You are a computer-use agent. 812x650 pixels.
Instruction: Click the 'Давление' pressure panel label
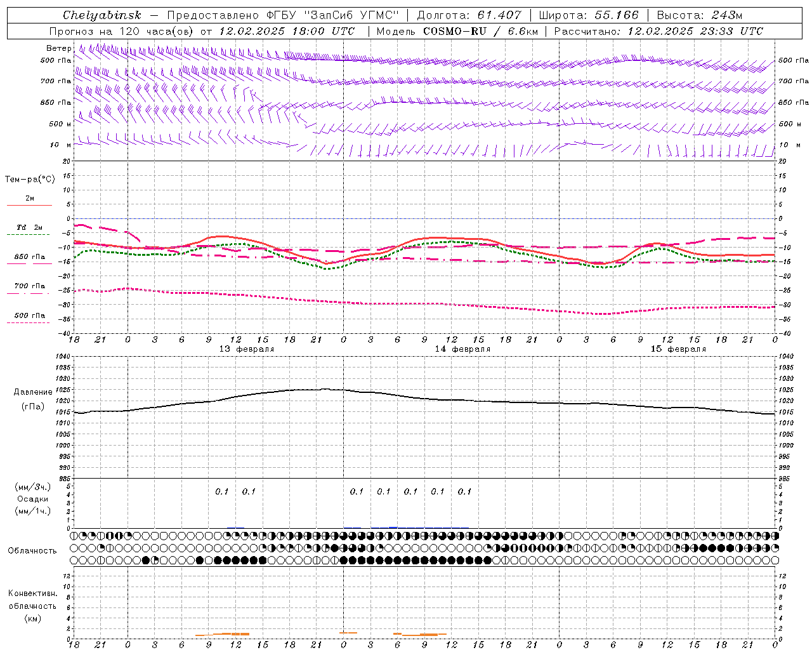pos(33,392)
